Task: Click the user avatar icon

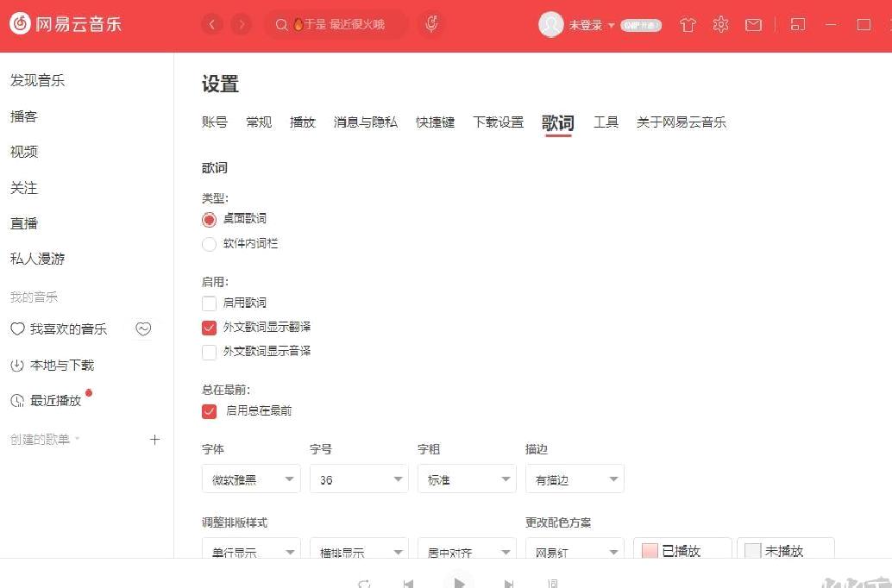Action: point(550,24)
